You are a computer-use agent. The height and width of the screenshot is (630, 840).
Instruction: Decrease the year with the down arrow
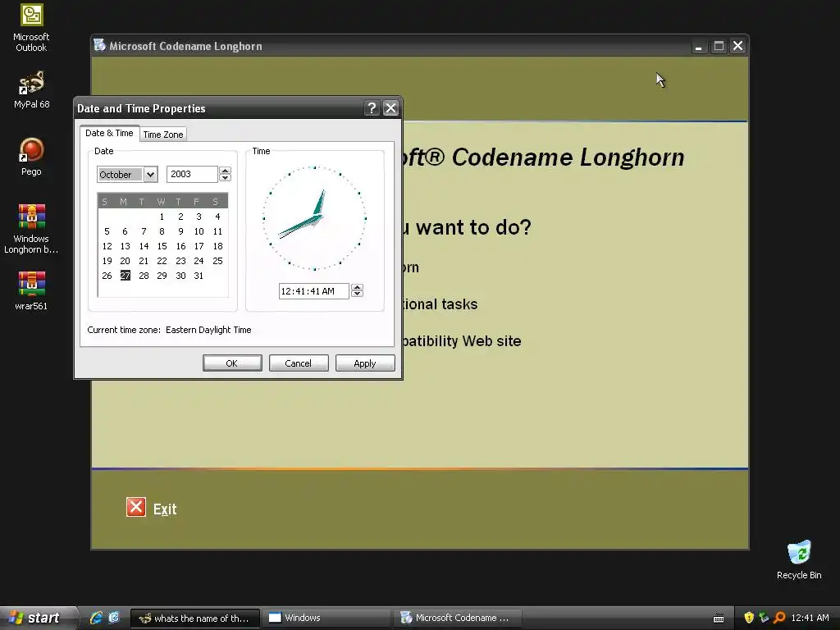pos(226,178)
